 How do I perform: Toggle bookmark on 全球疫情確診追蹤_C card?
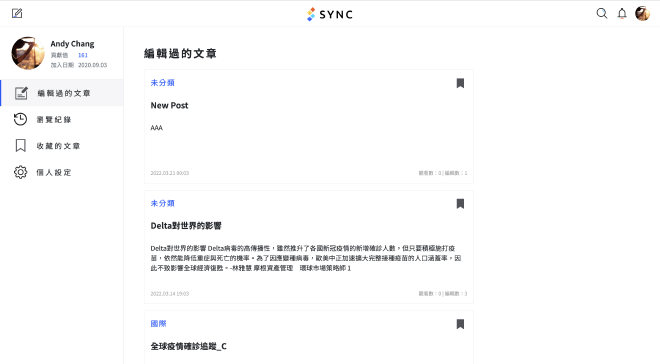(x=460, y=324)
